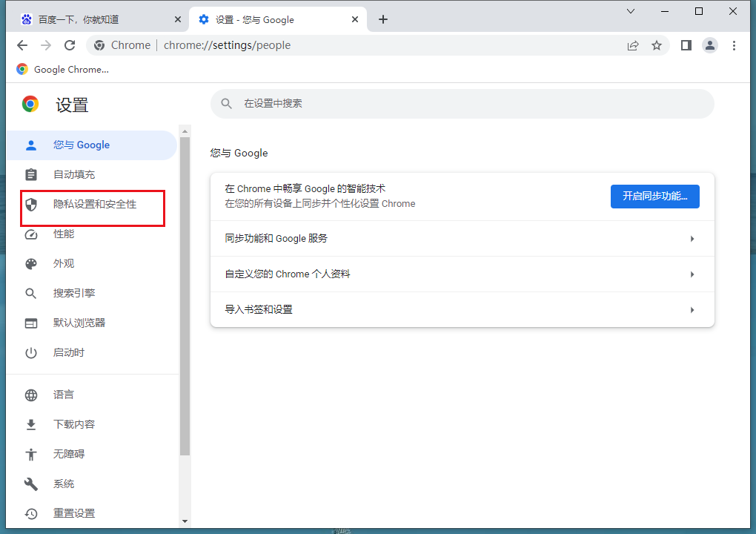
Task: Open 启动时 settings
Action: pos(92,352)
